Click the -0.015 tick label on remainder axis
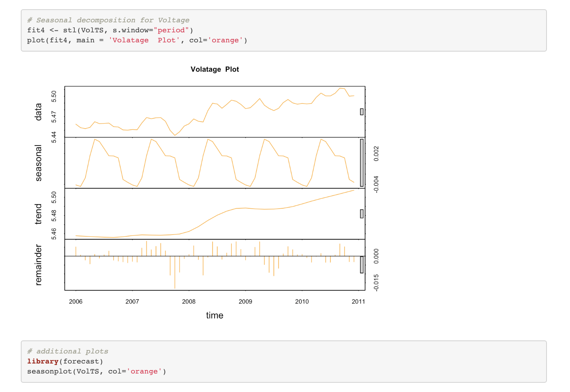570x392 pixels. pyautogui.click(x=376, y=283)
